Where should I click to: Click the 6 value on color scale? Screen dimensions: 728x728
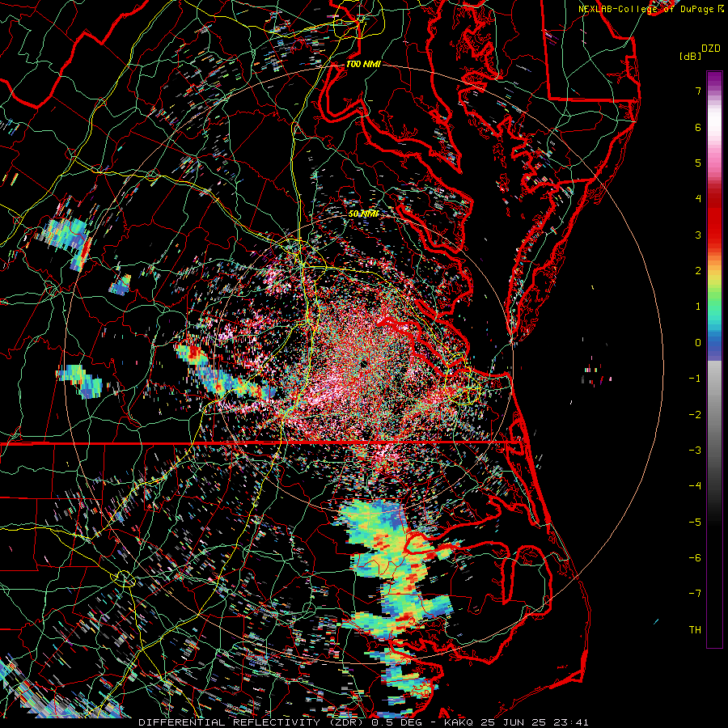pyautogui.click(x=698, y=127)
